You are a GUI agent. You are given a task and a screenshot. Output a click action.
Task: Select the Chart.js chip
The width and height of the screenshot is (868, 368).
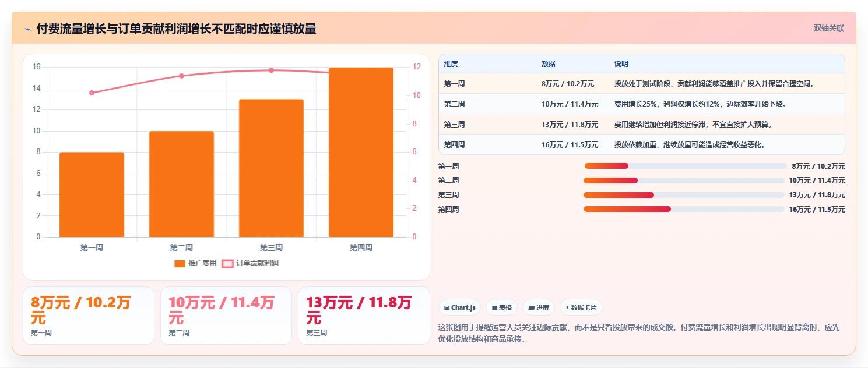pyautogui.click(x=459, y=307)
